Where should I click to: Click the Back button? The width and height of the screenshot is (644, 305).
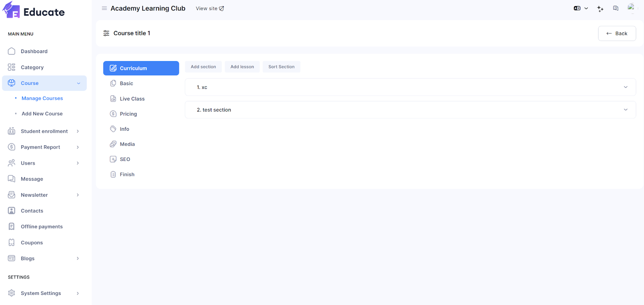[617, 33]
